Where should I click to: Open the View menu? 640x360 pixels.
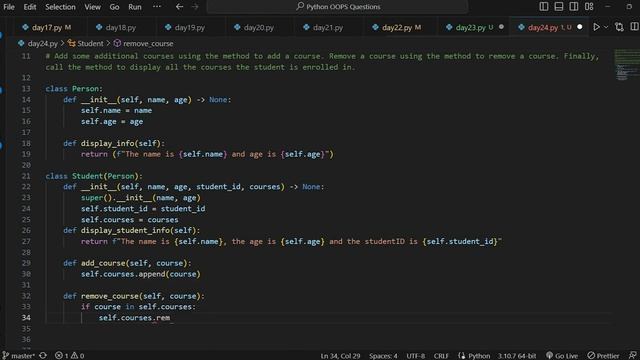pos(92,7)
